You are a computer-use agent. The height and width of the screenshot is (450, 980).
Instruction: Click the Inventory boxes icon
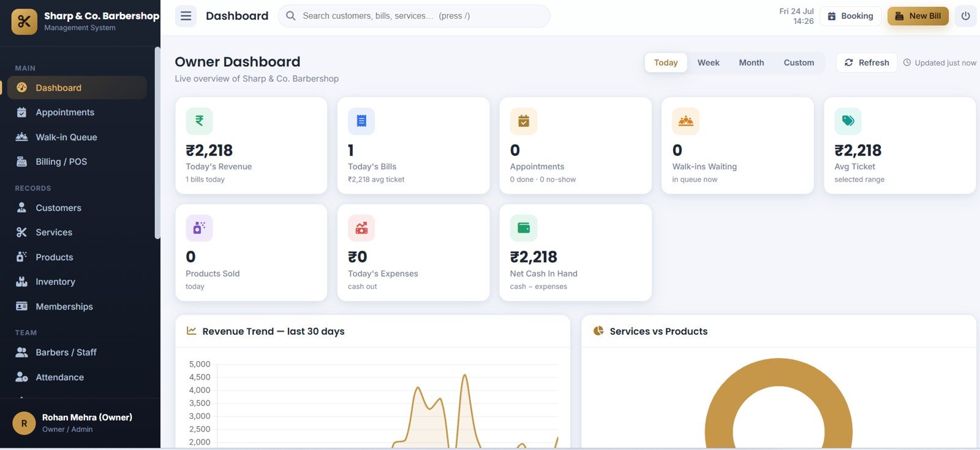click(22, 282)
